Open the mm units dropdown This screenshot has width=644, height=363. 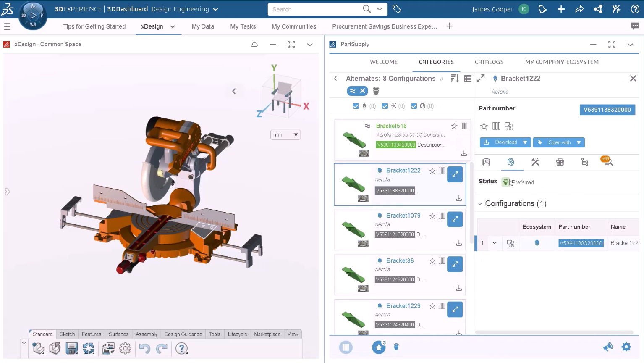[x=285, y=135]
